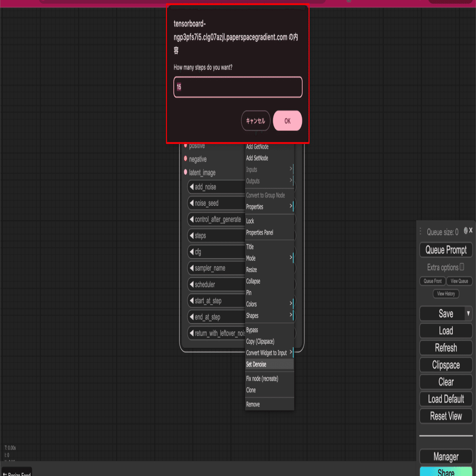476x476 pixels.
Task: Click Reset View
Action: click(x=446, y=416)
